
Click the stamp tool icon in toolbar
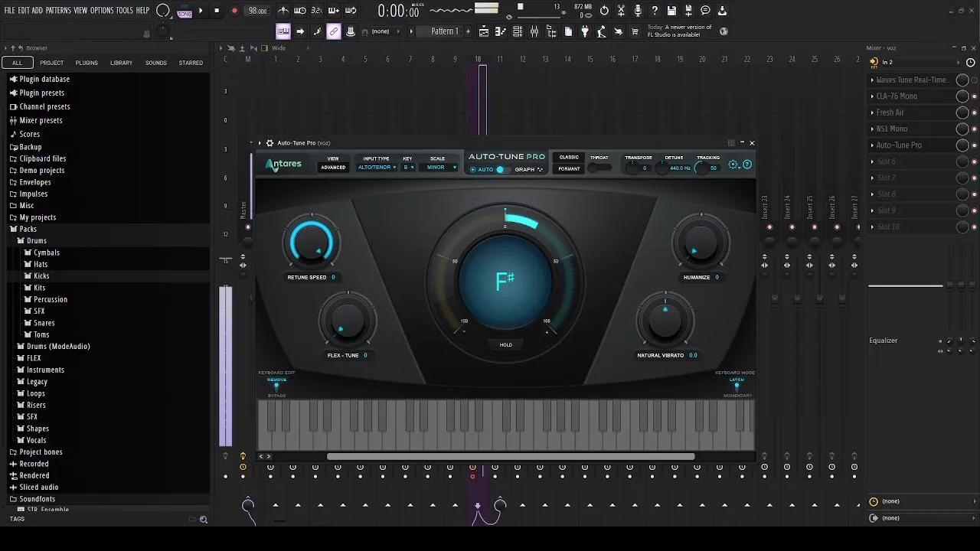[x=351, y=31]
